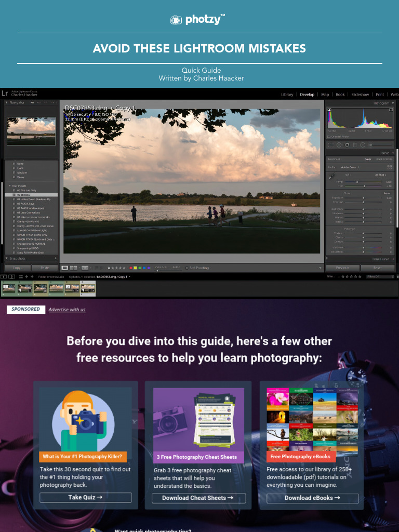The width and height of the screenshot is (399, 532).
Task: Set Treatment to Black & White
Action: tap(384, 159)
